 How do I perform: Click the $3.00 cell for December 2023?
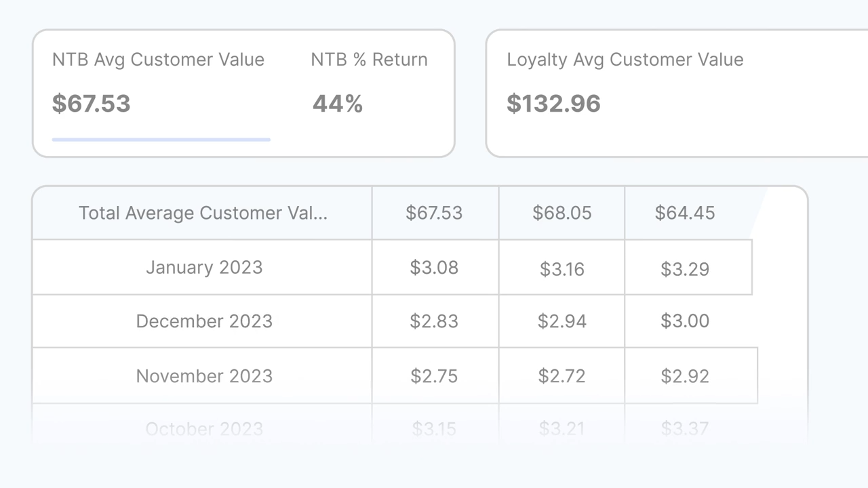click(x=685, y=321)
